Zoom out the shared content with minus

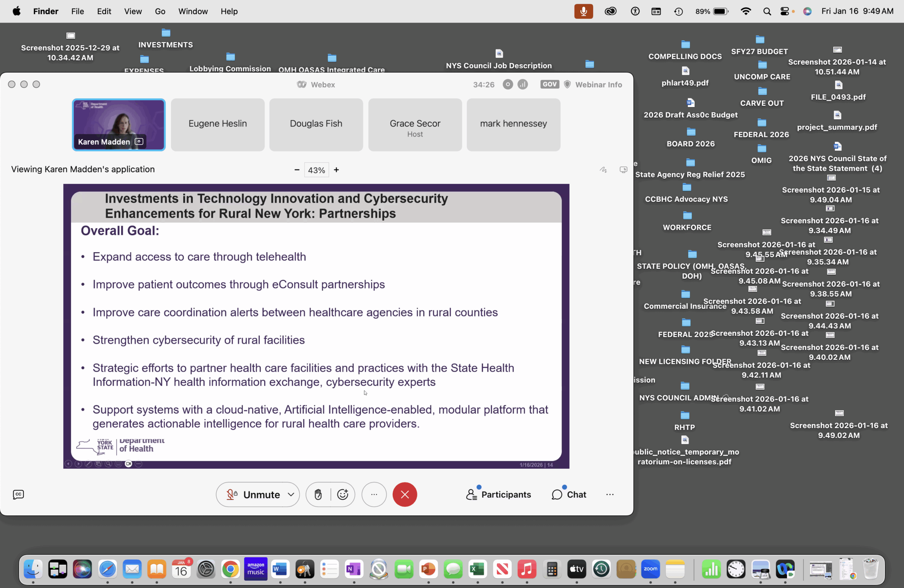pyautogui.click(x=297, y=170)
